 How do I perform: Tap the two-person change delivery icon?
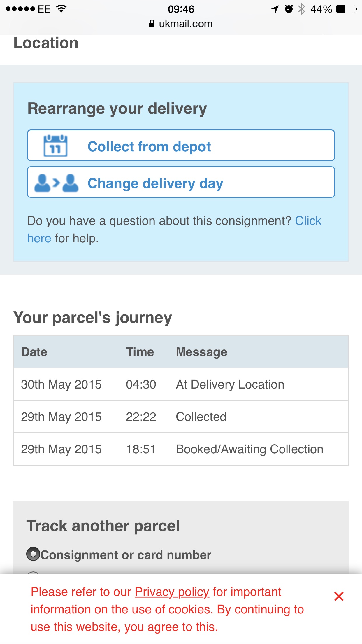pos(56,183)
